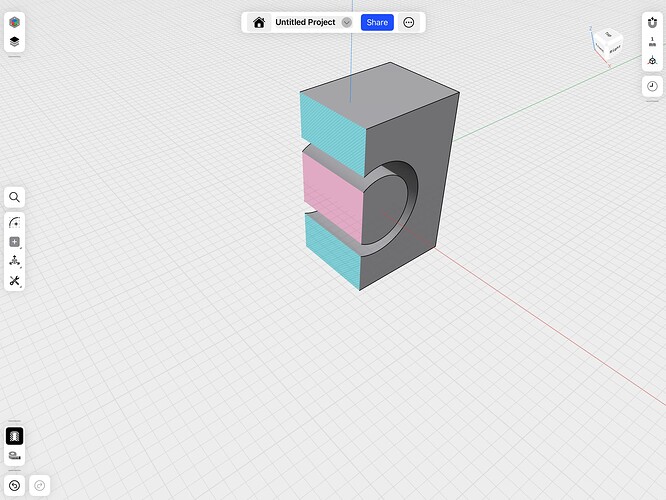Click the Top face of view cube
The width and height of the screenshot is (666, 500).
(608, 34)
